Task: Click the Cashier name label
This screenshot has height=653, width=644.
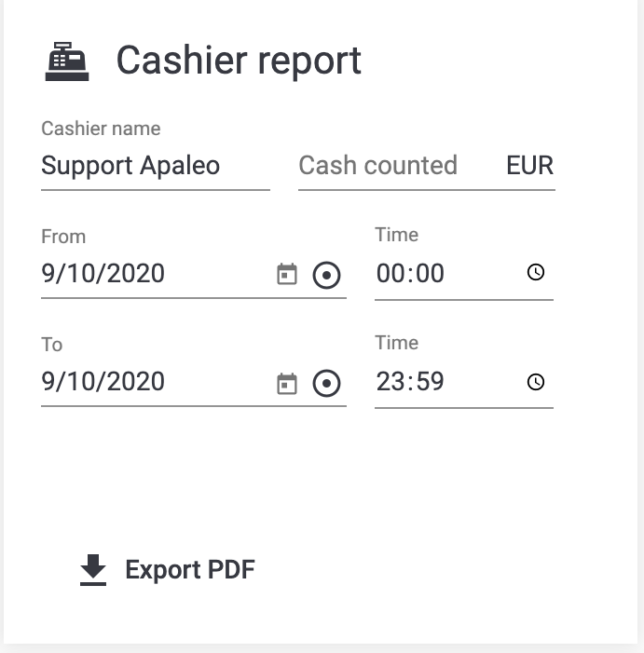Action: click(x=101, y=129)
